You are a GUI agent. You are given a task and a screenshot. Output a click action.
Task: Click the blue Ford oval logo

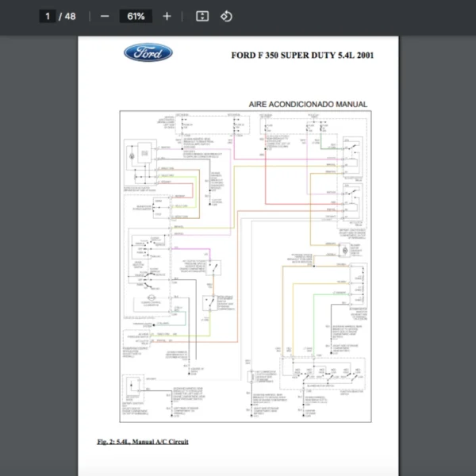point(148,53)
